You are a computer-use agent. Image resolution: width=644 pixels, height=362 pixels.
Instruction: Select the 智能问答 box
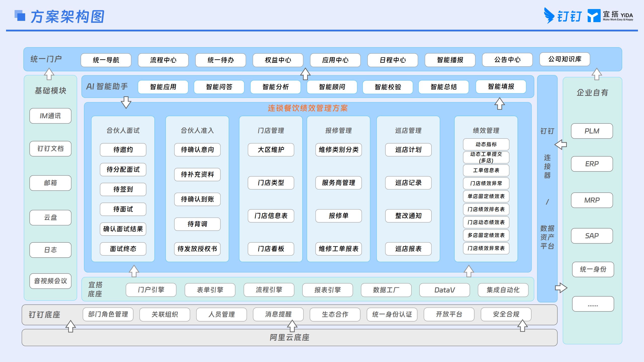tap(219, 87)
